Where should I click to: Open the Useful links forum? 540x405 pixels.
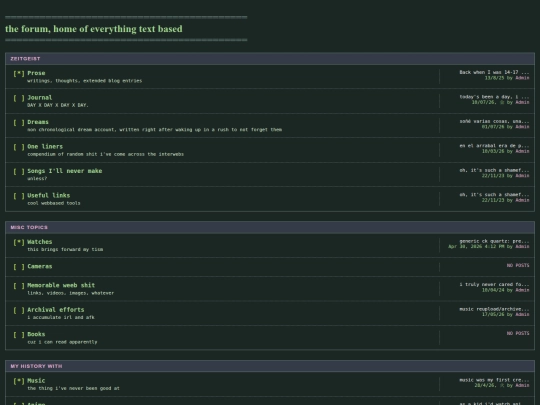click(49, 195)
